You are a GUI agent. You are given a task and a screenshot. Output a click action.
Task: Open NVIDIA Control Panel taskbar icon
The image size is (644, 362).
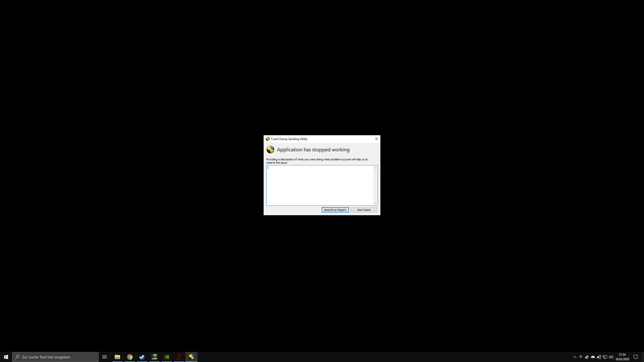point(154,357)
